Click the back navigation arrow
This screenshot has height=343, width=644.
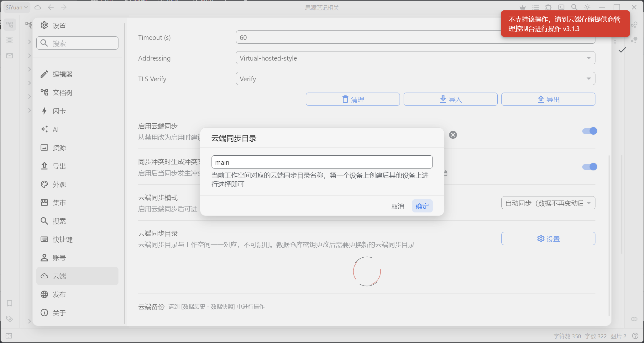tap(51, 7)
